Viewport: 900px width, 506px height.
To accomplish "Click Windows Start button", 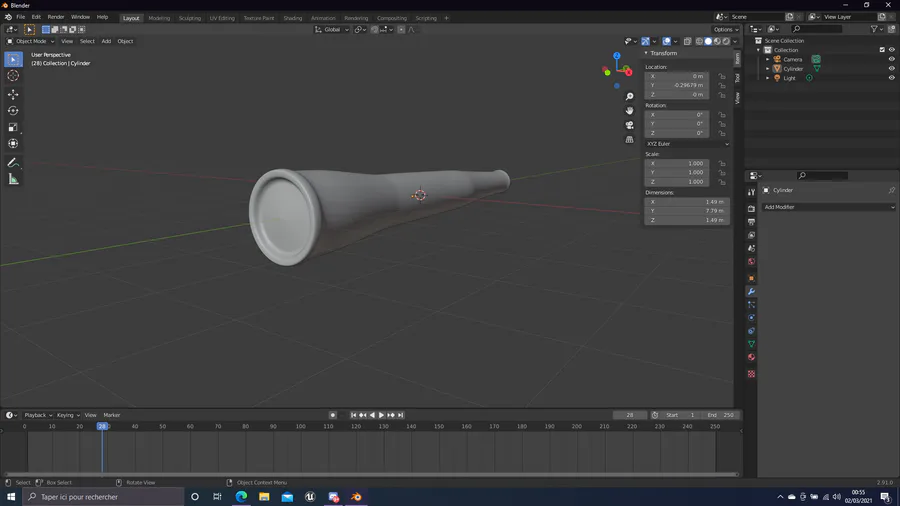I will coord(11,497).
